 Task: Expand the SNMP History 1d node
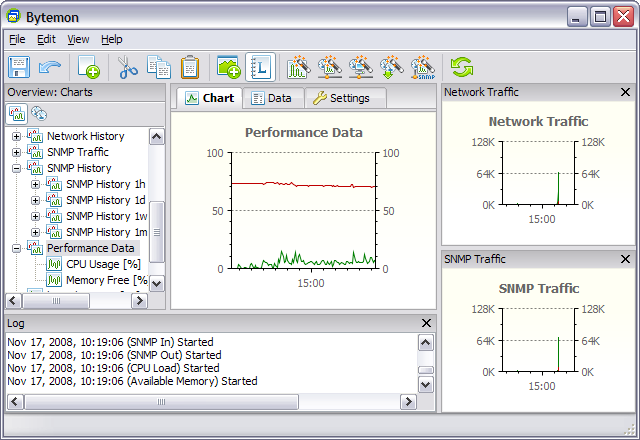pos(36,200)
